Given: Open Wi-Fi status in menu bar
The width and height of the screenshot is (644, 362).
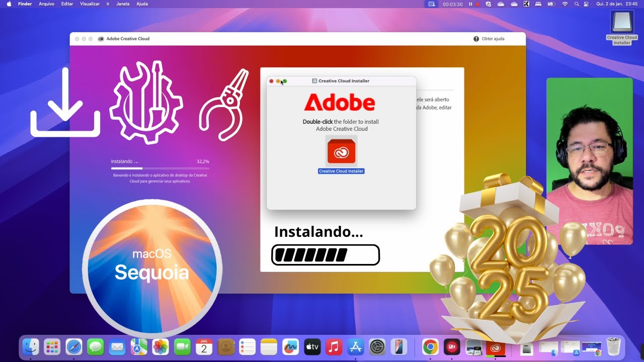Looking at the screenshot, I should [565, 4].
